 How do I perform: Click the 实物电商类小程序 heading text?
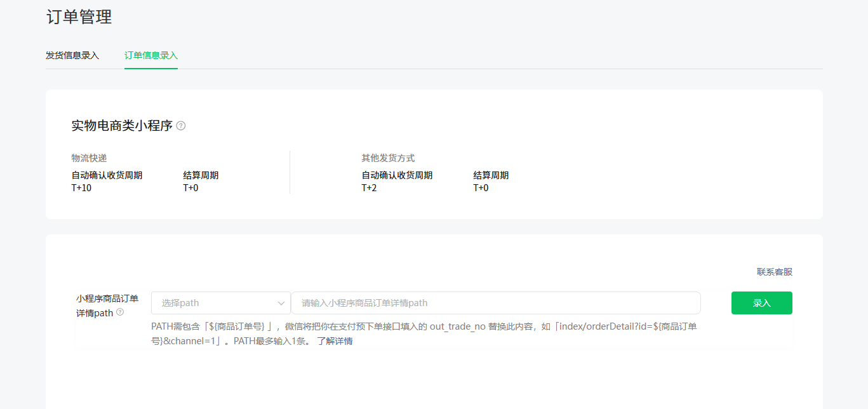click(122, 126)
